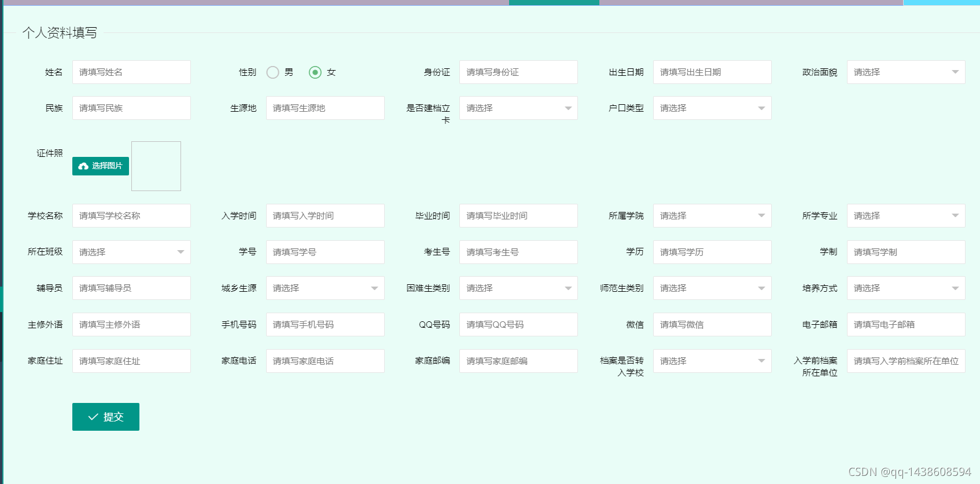Viewport: 980px width, 484px height.
Task: Focus the 生源地 input field
Action: click(325, 108)
